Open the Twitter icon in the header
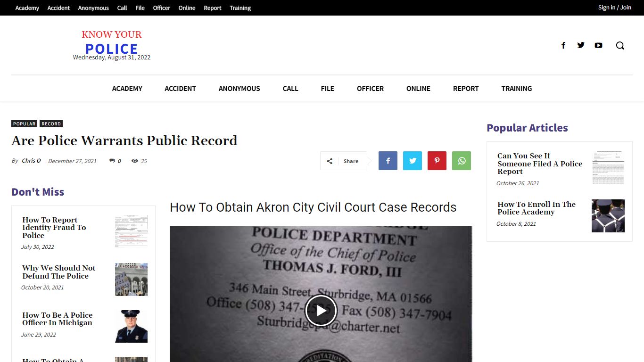The width and height of the screenshot is (644, 362). [581, 45]
